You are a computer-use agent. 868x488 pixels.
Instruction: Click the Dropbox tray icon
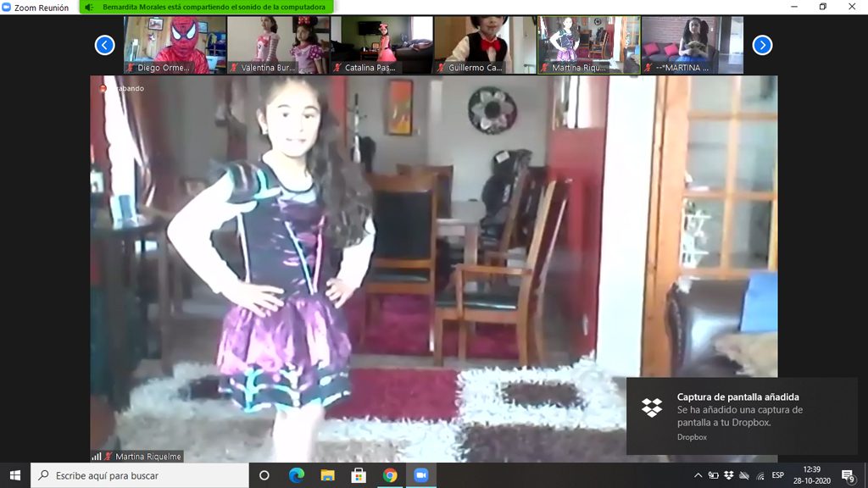[728, 475]
